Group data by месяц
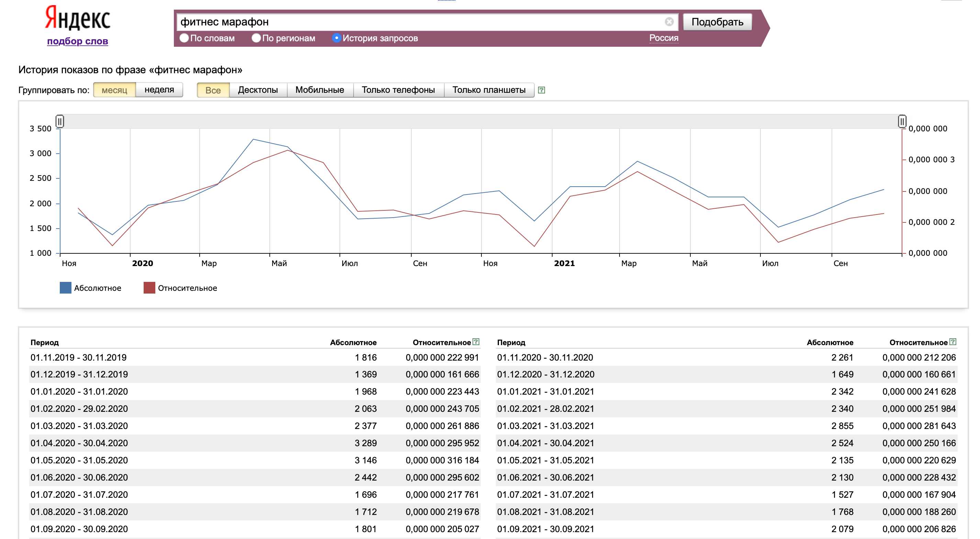Viewport: 980px width, 539px height. [x=114, y=90]
